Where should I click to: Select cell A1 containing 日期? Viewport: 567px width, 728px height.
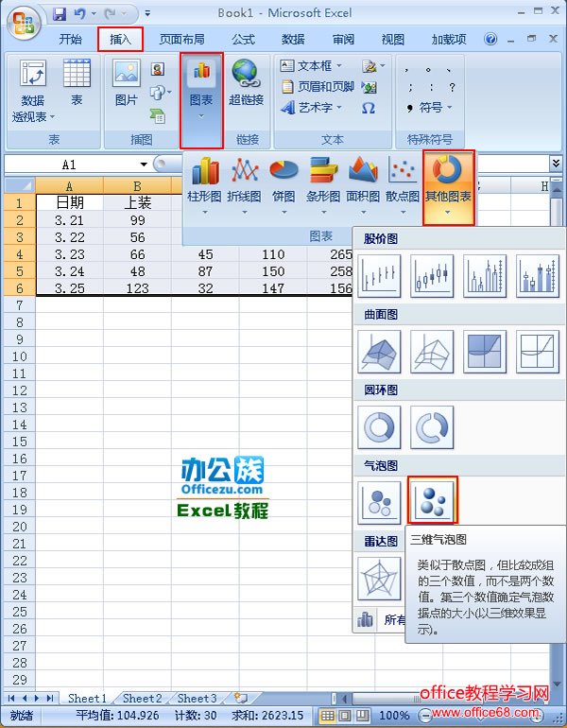(x=70, y=203)
